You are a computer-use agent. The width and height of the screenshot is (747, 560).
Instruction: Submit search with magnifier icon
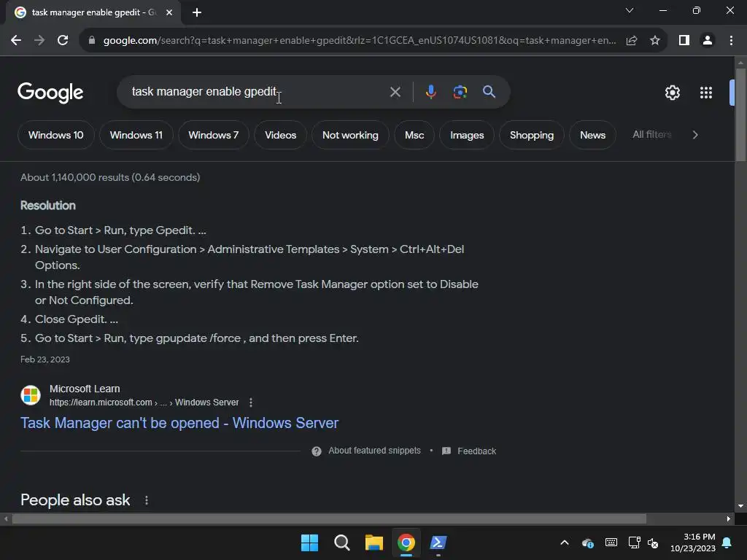point(489,92)
